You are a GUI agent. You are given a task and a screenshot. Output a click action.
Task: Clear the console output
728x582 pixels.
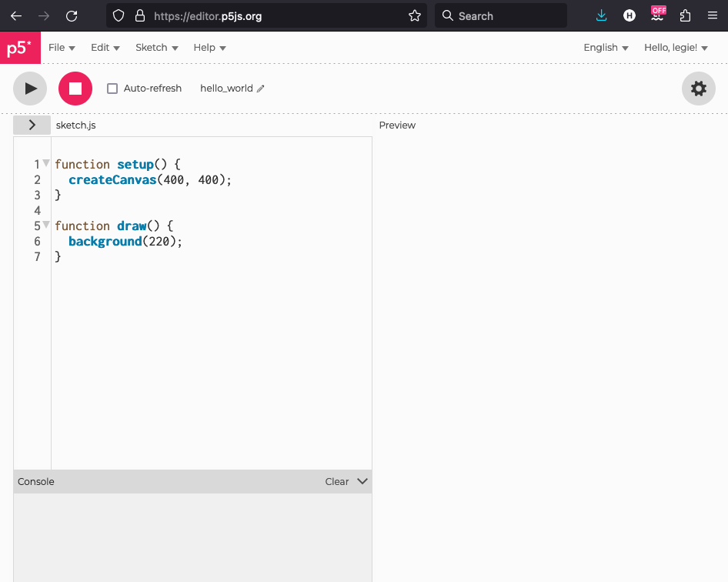(336, 482)
